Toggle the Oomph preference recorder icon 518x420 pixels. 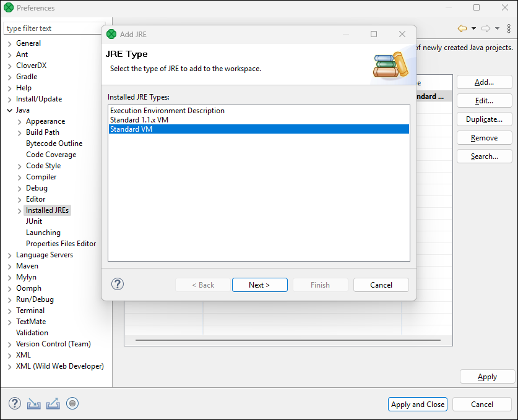point(72,404)
